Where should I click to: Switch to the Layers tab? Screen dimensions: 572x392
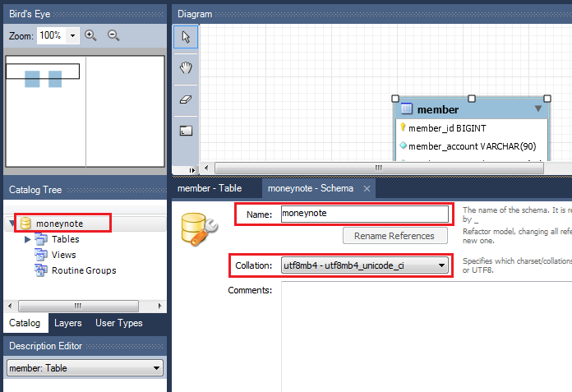(67, 323)
